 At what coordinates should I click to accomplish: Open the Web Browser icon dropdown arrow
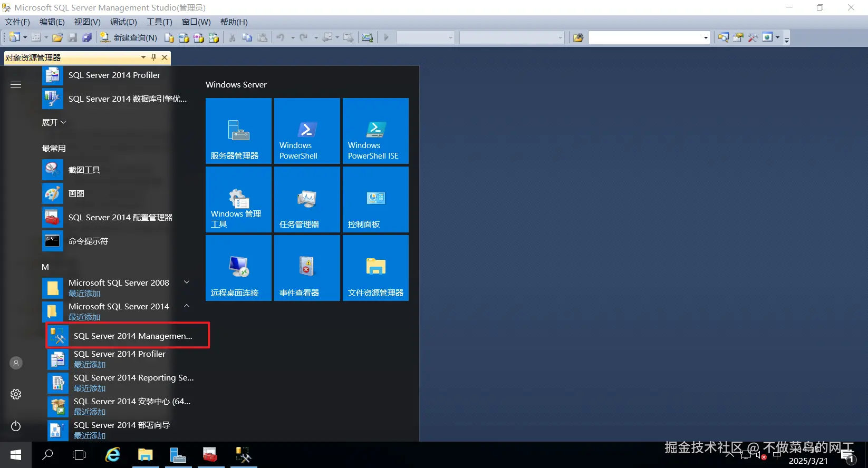pos(777,37)
